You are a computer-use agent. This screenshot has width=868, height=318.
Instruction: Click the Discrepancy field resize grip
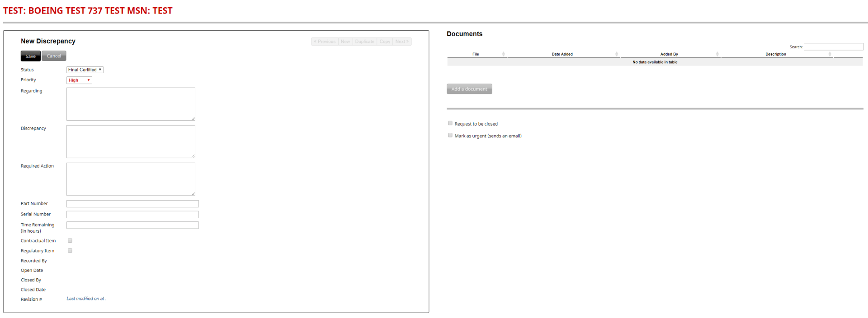(193, 156)
